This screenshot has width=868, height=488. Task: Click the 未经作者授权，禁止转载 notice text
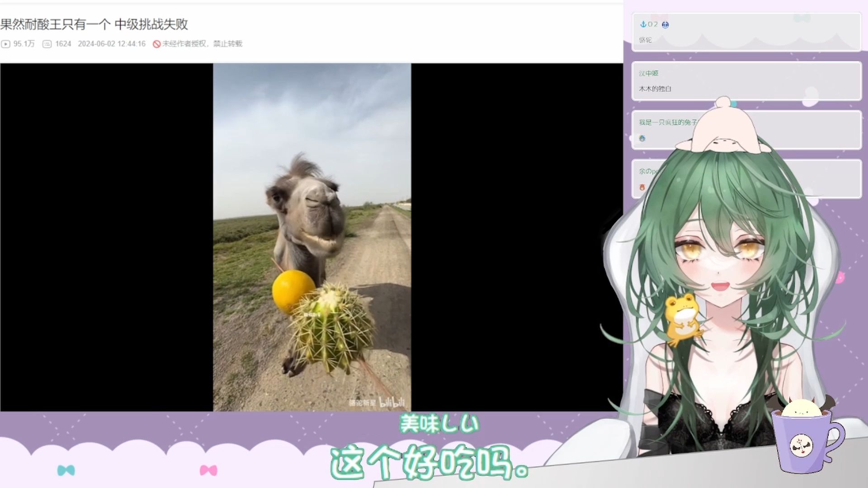tap(202, 44)
